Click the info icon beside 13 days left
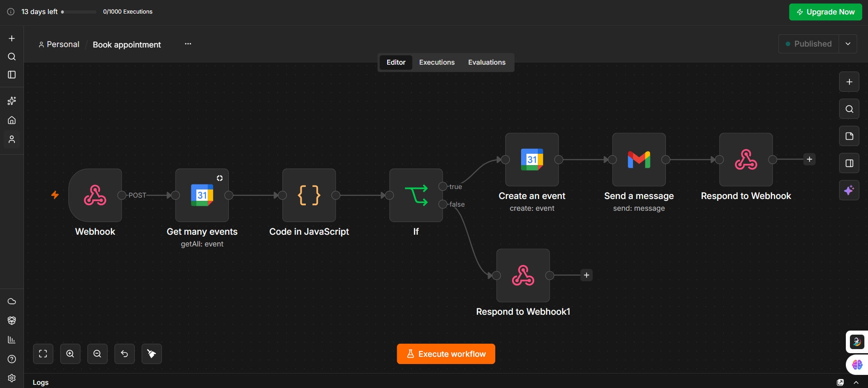The image size is (868, 388). point(11,12)
